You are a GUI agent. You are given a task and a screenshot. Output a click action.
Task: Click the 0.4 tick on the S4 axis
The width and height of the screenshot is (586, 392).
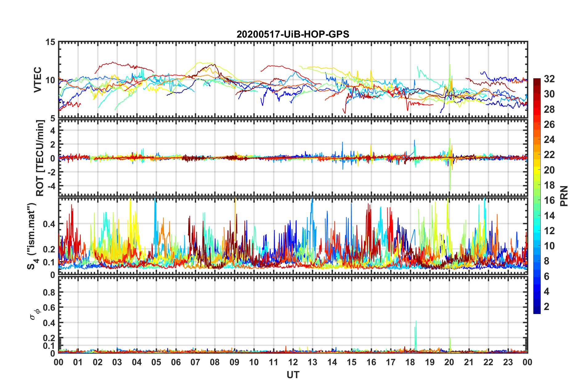(49, 224)
